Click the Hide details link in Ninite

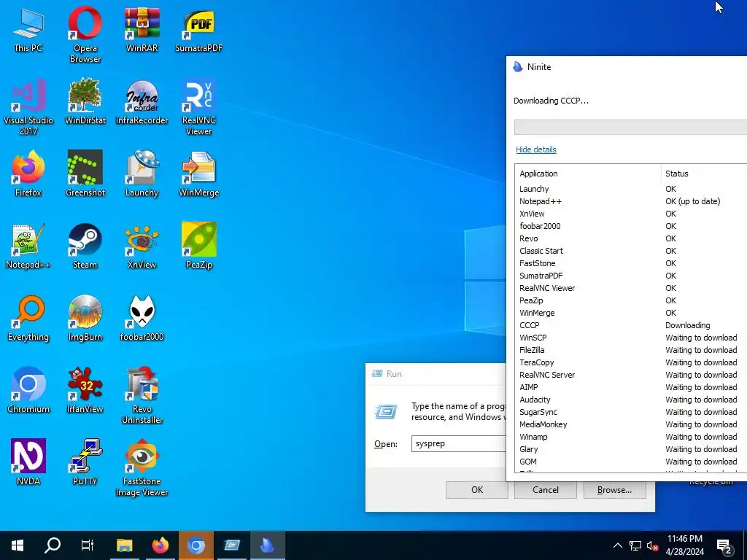536,149
